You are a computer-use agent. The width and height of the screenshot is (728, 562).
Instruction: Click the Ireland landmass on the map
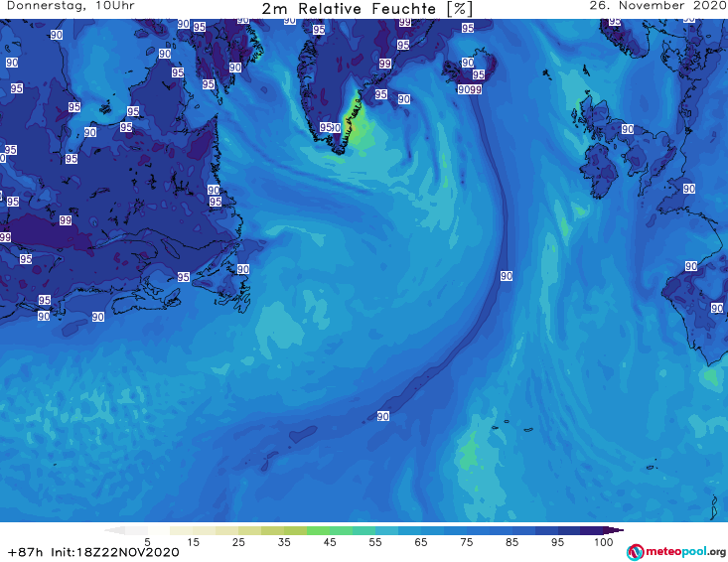(600, 171)
